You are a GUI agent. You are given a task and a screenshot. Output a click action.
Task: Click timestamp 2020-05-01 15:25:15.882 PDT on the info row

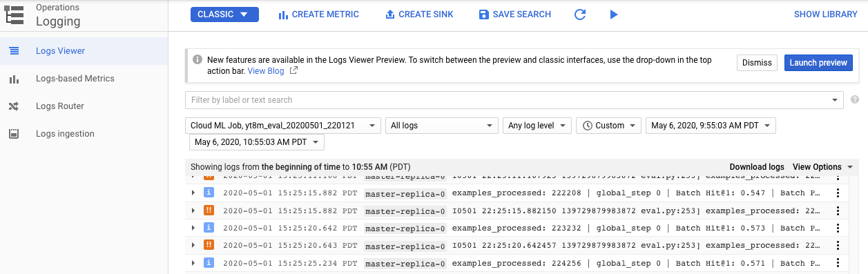pyautogui.click(x=290, y=193)
